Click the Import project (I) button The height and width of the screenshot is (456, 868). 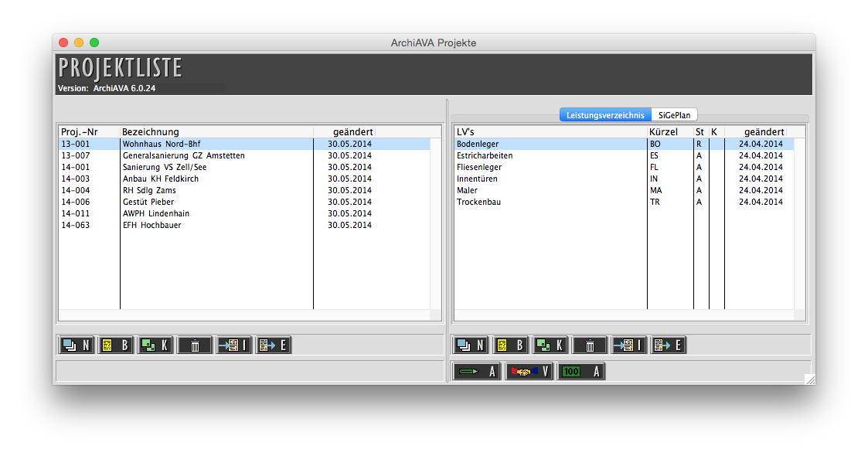point(235,345)
